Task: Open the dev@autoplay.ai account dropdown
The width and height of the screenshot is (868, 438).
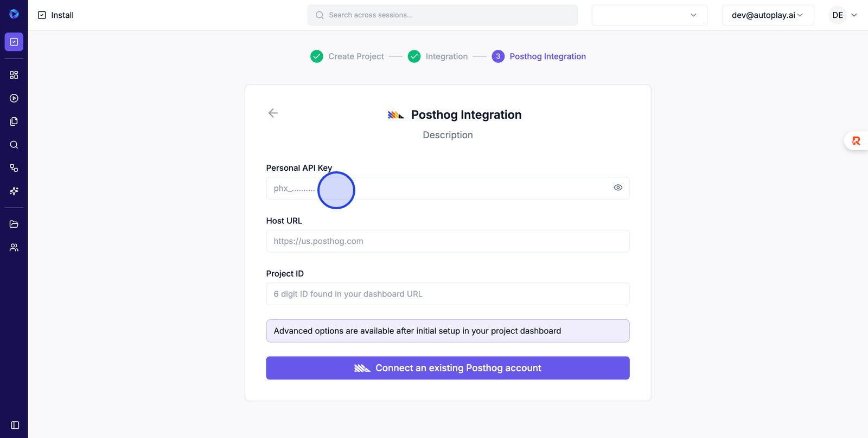Action: pos(767,15)
